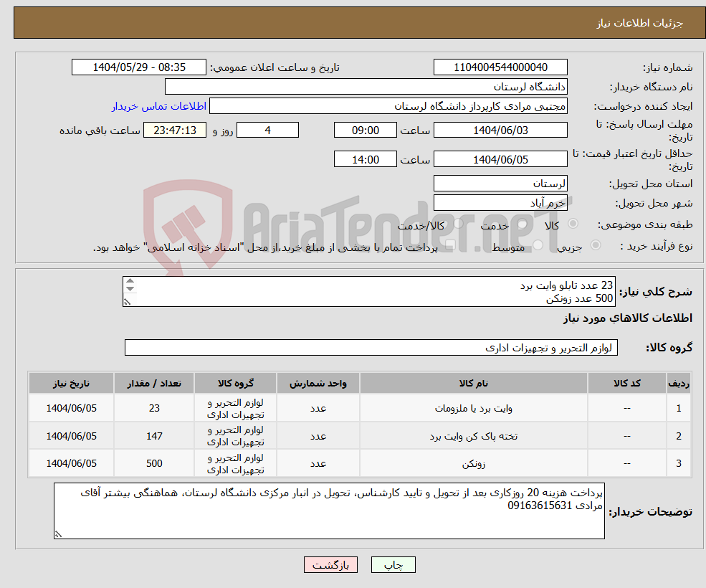The image size is (706, 588).
Task: Click the جزئیات اطلاعات نیاز page title
Action: pos(640,23)
